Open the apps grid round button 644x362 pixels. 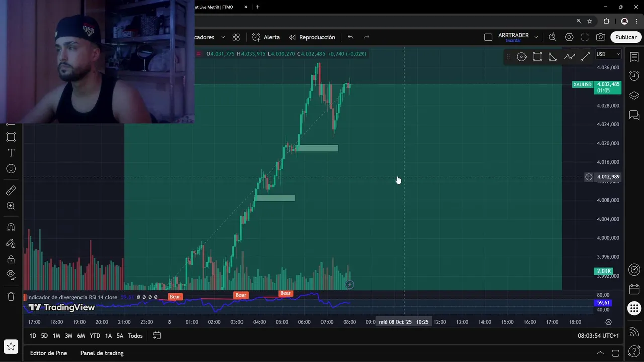[x=634, y=308]
